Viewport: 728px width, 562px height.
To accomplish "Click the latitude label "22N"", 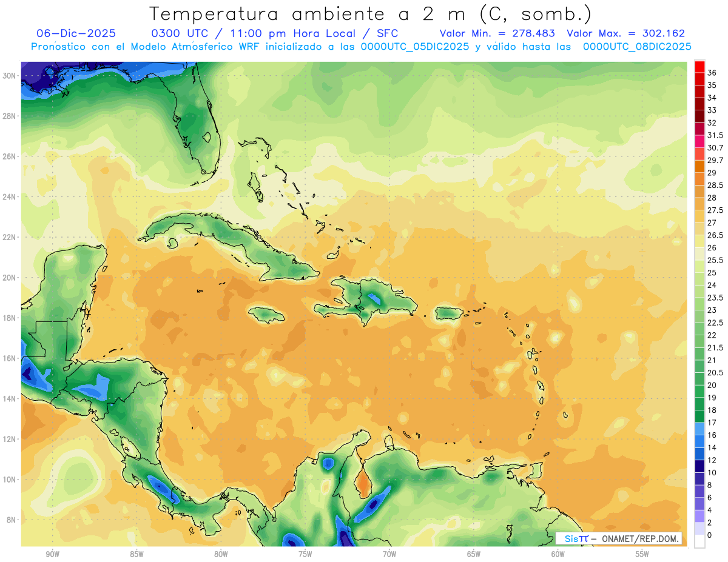I will tap(10, 237).
